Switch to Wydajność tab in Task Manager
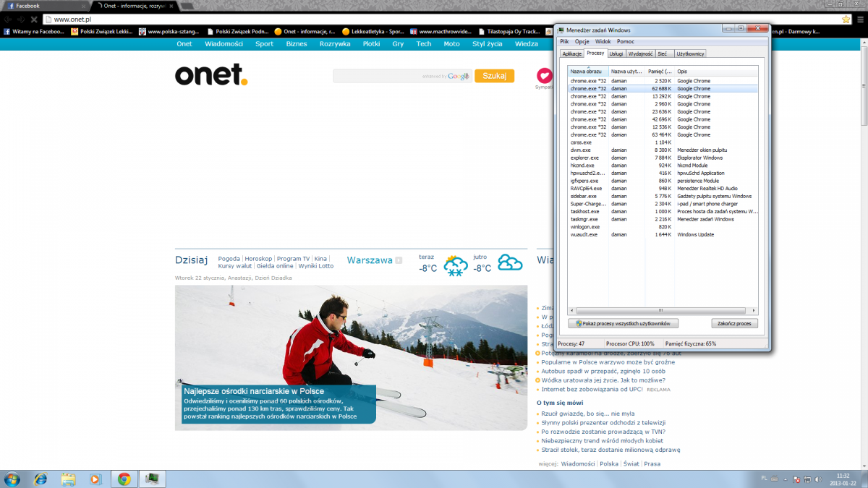The width and height of the screenshot is (868, 488). tap(641, 53)
